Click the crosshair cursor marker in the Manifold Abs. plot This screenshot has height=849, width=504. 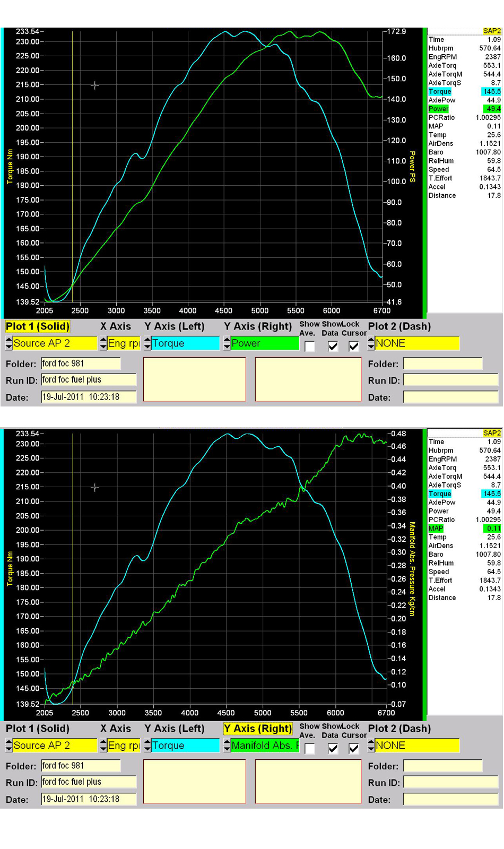pyautogui.click(x=95, y=487)
